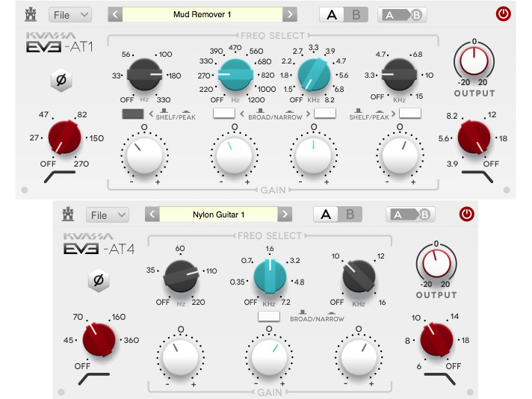Click the EVE-AT1 Kuassa logo
This screenshot has width=532, height=399.
[x=51, y=35]
